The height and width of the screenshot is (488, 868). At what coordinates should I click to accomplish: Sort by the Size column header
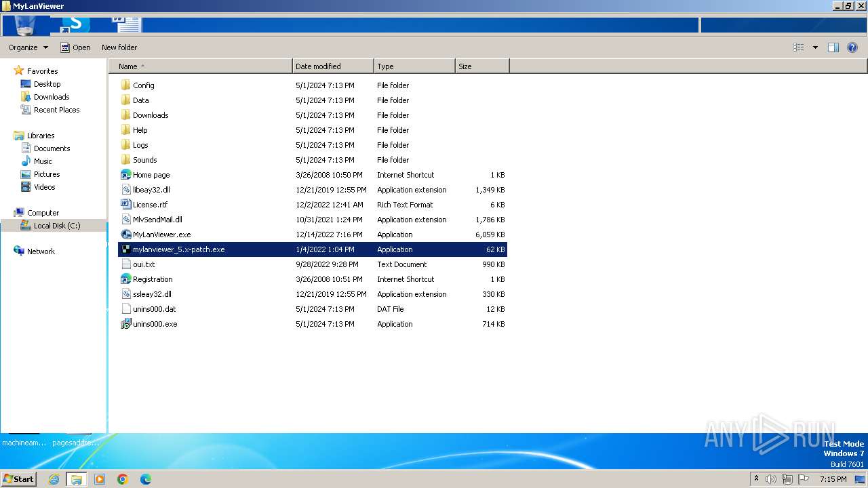(482, 66)
